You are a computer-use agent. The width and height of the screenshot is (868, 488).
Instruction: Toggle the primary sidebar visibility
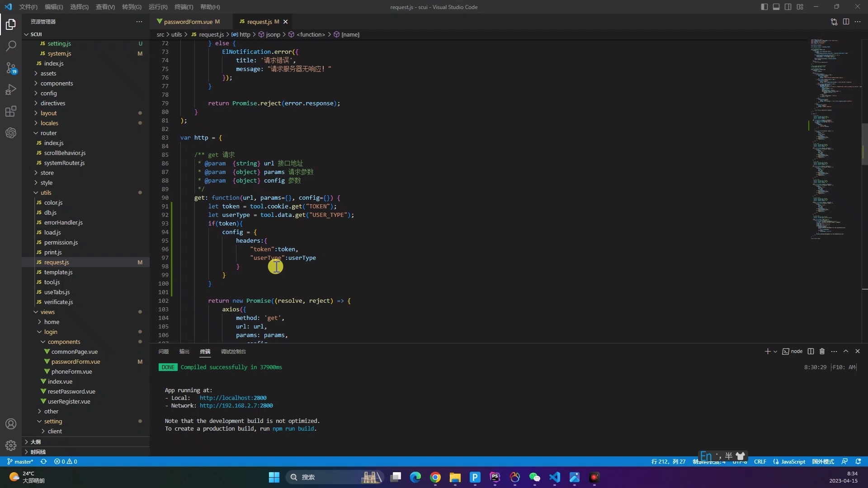pyautogui.click(x=764, y=7)
